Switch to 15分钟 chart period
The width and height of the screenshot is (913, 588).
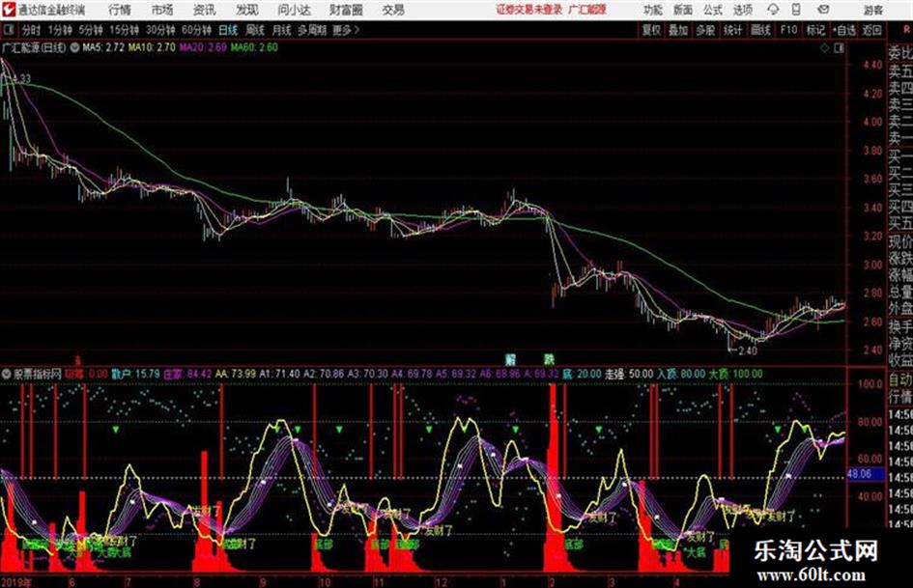pyautogui.click(x=125, y=30)
